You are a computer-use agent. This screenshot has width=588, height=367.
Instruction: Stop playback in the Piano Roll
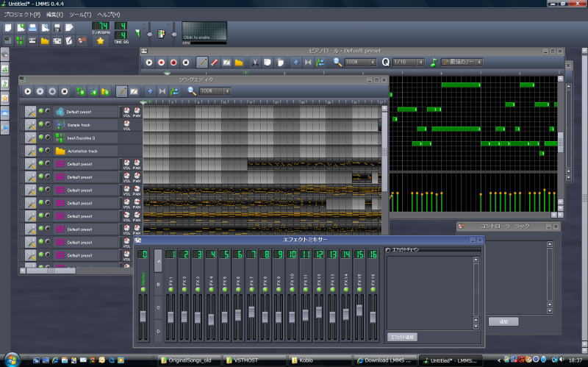click(186, 63)
